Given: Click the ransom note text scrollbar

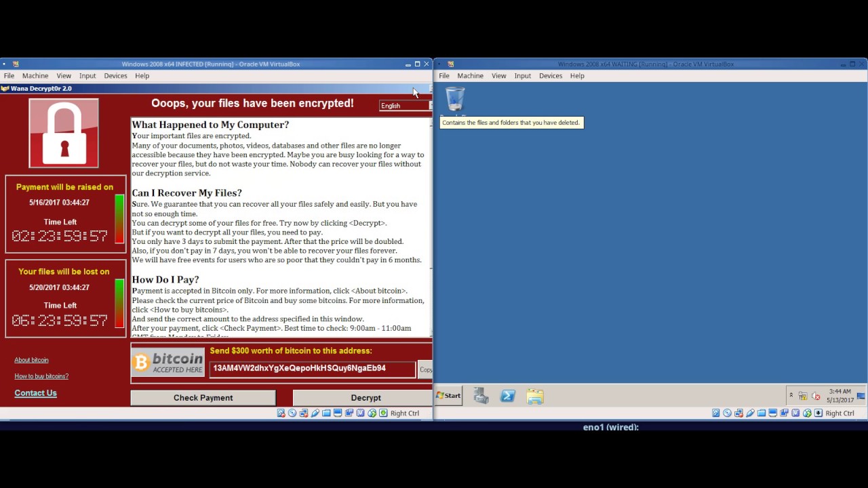Looking at the screenshot, I should (430, 227).
